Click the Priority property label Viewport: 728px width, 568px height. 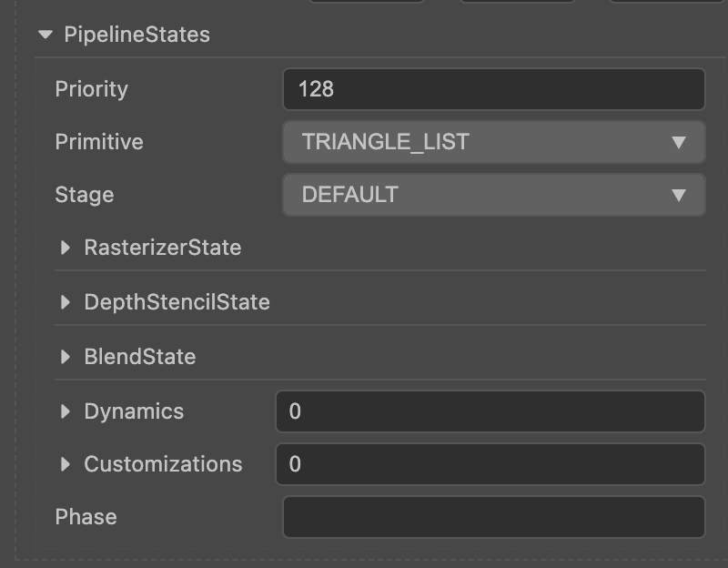pyautogui.click(x=91, y=89)
